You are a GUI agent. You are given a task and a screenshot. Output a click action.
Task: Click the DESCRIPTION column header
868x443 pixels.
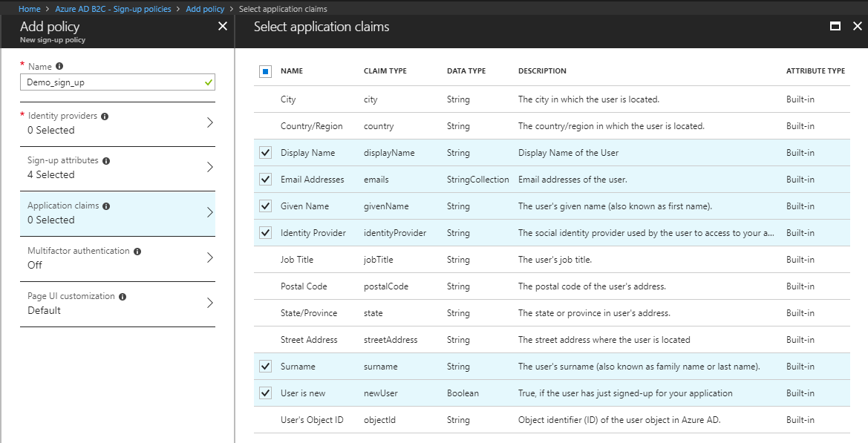[542, 70]
